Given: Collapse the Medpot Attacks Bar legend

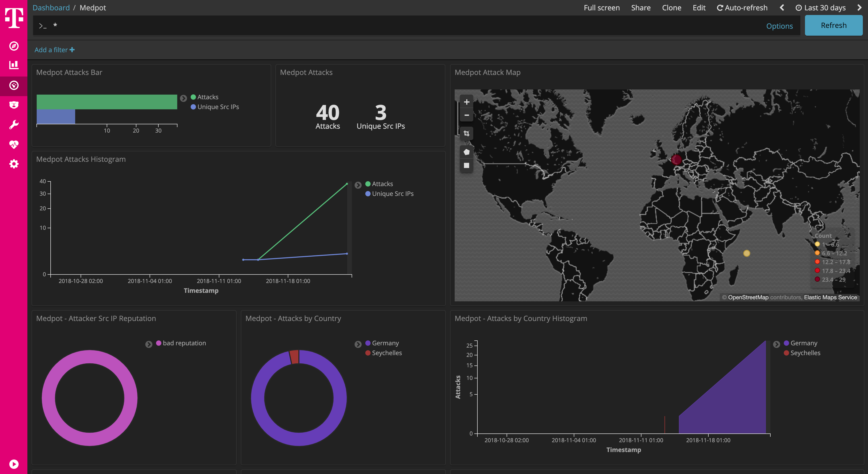Looking at the screenshot, I should click(x=183, y=98).
